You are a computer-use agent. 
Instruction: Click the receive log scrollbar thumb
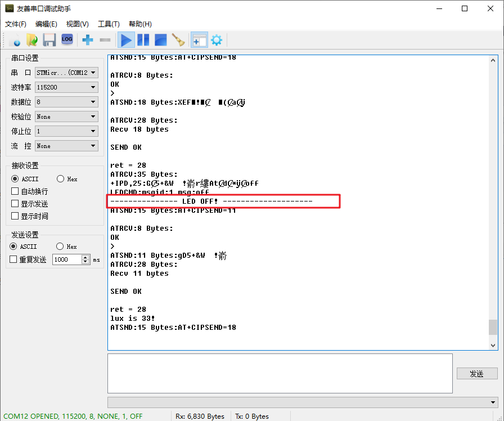(493, 327)
